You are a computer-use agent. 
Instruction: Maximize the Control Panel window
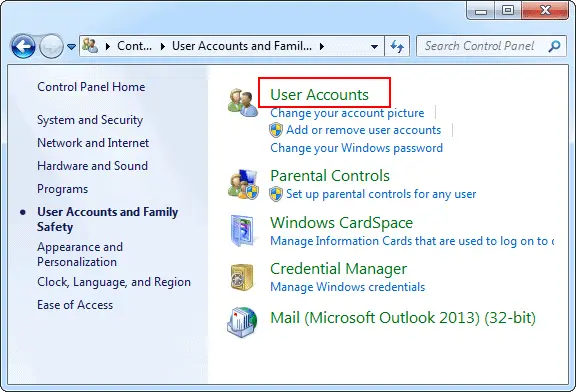[x=508, y=11]
